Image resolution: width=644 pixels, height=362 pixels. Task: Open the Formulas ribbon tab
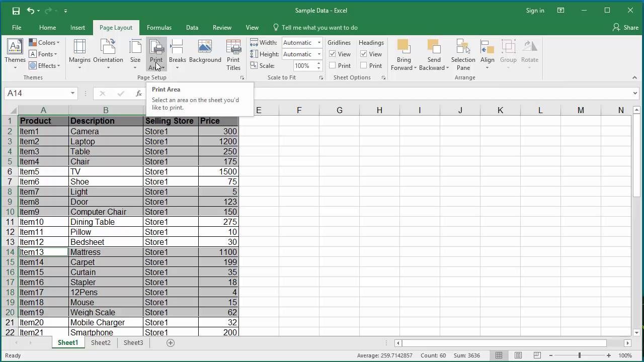tap(159, 28)
